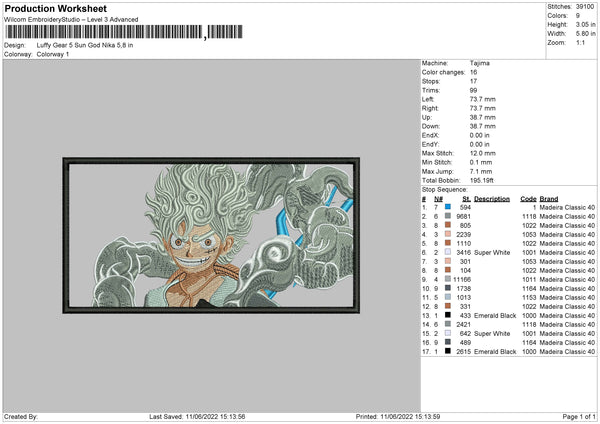Click the 'Colorway 1' value
The width and height of the screenshot is (600, 424).
point(53,54)
